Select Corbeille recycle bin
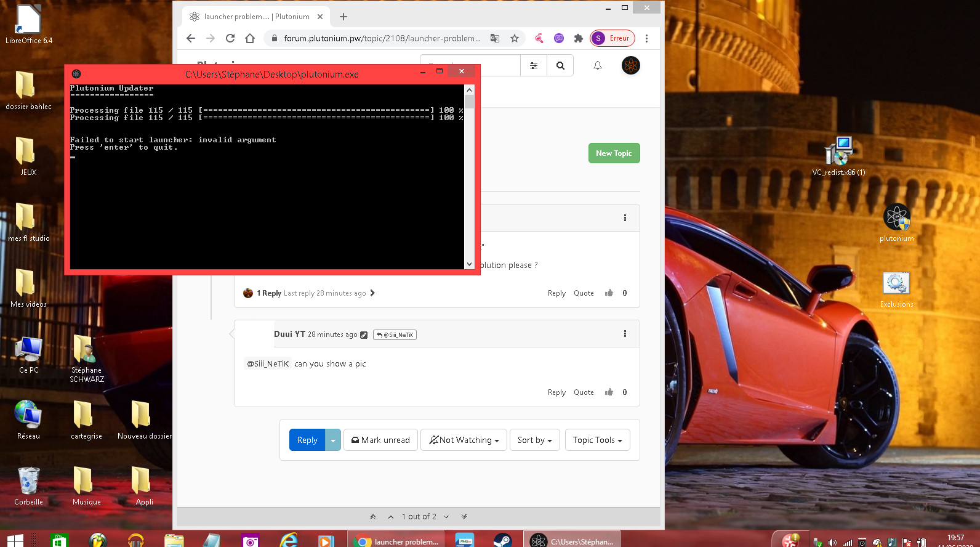Viewport: 980px width, 547px height. 28,485
